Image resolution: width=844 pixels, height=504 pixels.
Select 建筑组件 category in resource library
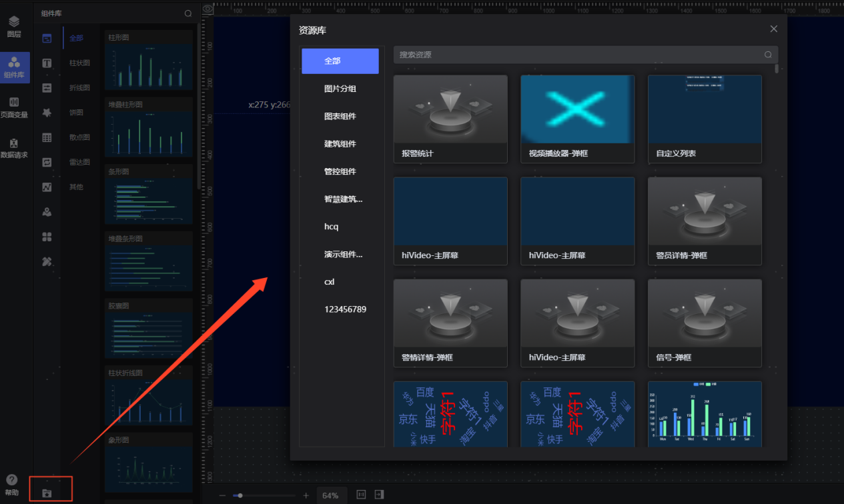coord(340,144)
